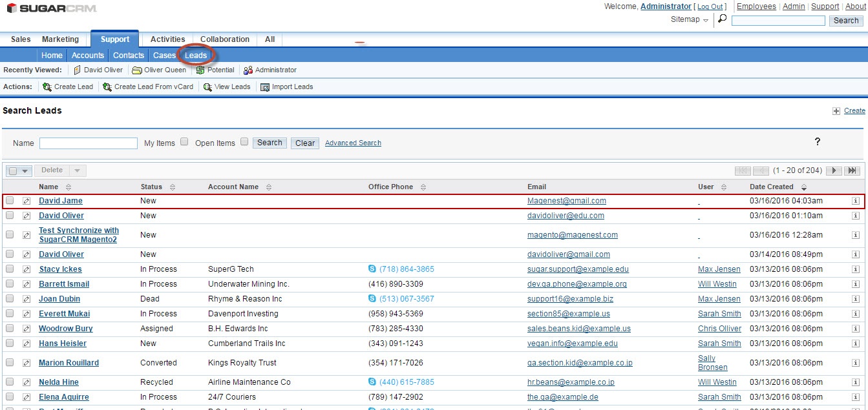Open the Advanced Search link

click(x=353, y=143)
